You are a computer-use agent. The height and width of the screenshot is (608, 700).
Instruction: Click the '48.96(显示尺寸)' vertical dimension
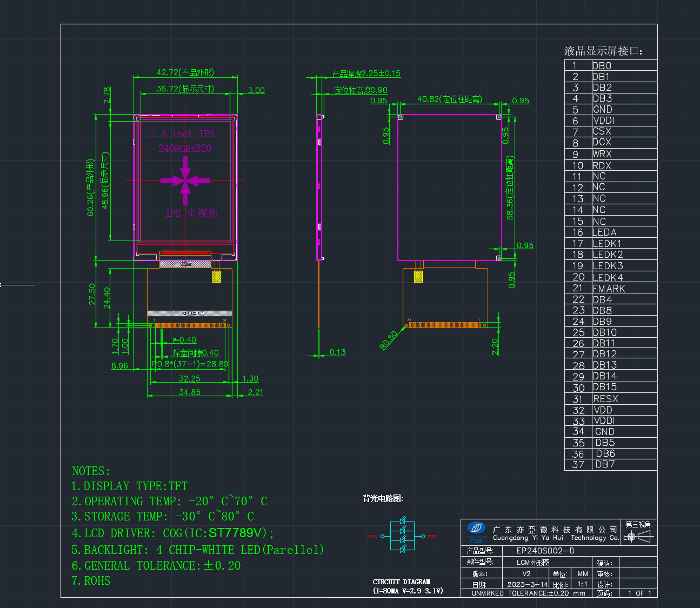pyautogui.click(x=105, y=181)
